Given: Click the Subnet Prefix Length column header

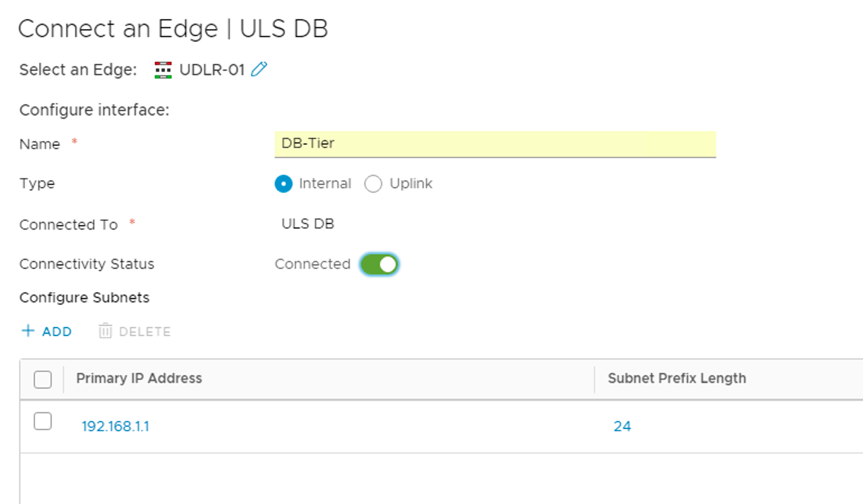Looking at the screenshot, I should click(x=676, y=379).
